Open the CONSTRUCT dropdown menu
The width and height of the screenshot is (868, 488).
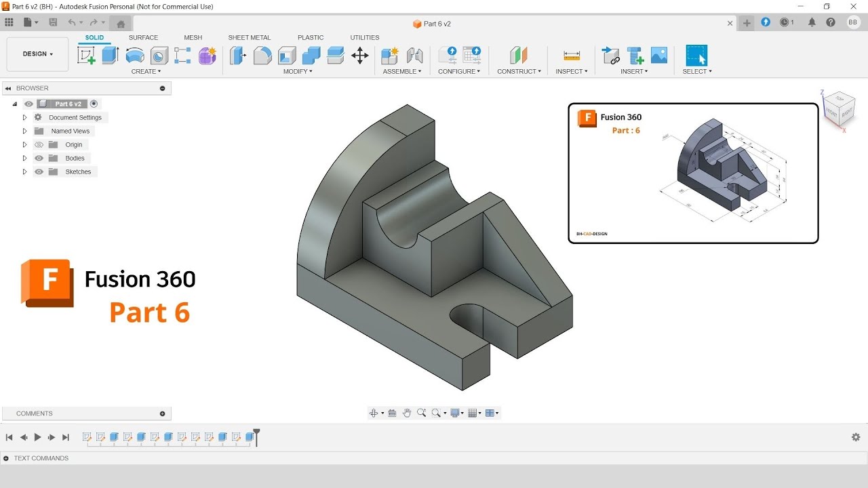pos(519,71)
